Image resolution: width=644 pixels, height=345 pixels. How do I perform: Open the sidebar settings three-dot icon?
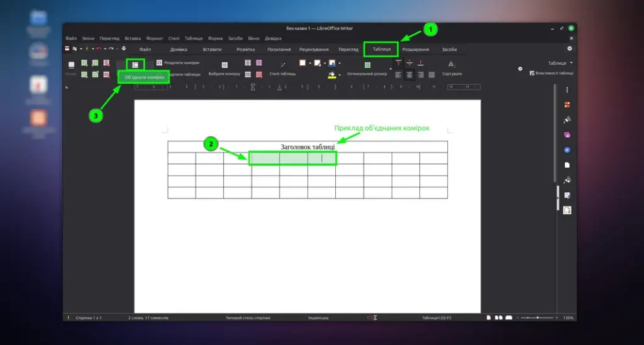click(x=567, y=90)
